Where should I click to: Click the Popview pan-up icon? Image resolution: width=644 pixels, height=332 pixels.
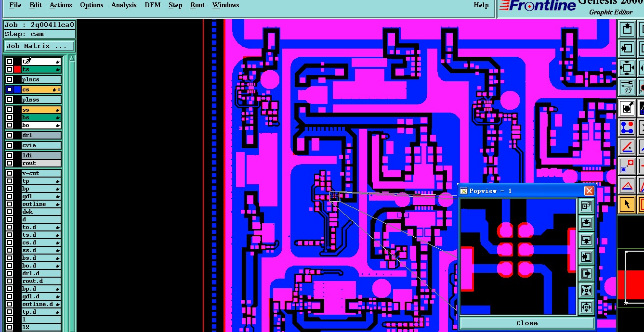pos(586,223)
